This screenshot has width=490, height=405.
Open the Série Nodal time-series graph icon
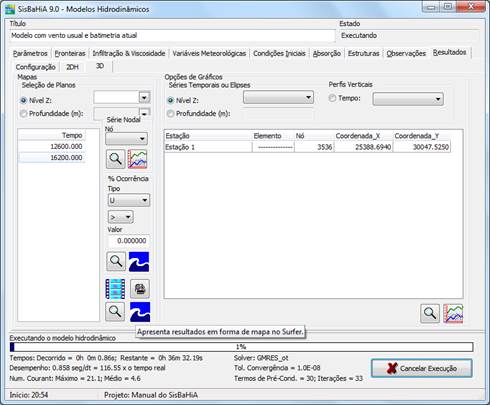pos(137,159)
